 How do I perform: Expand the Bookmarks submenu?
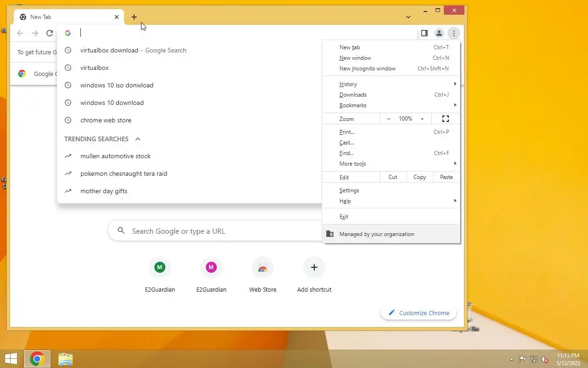click(391, 105)
